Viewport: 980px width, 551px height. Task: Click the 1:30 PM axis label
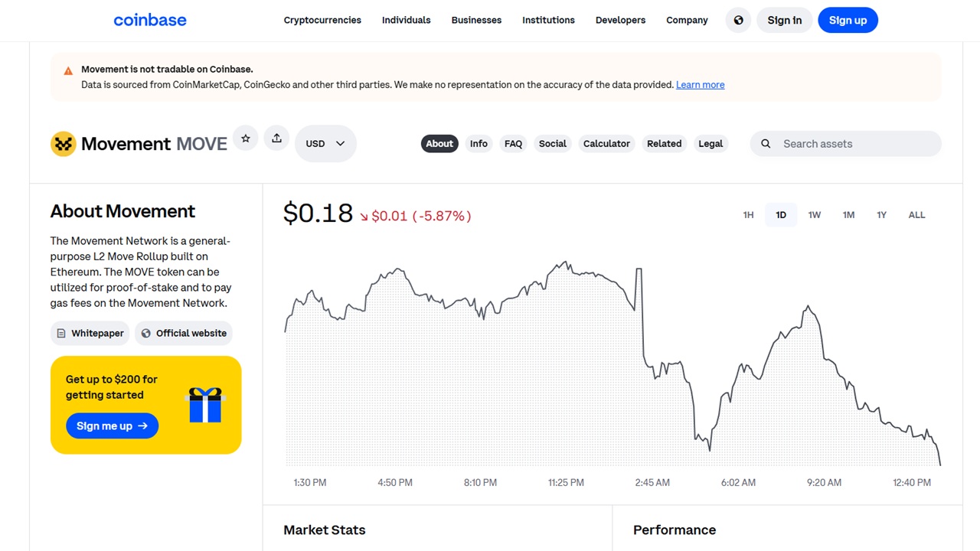[x=310, y=483]
